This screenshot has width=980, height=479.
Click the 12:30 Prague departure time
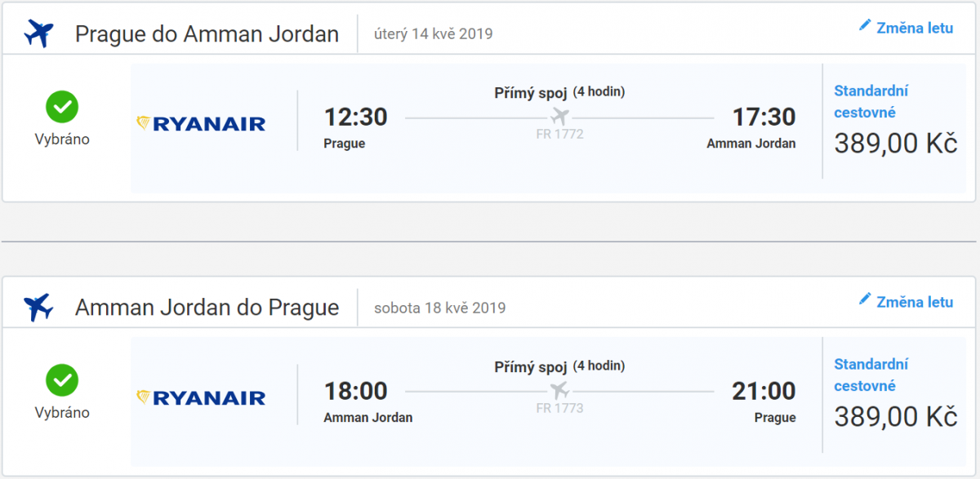click(x=355, y=118)
